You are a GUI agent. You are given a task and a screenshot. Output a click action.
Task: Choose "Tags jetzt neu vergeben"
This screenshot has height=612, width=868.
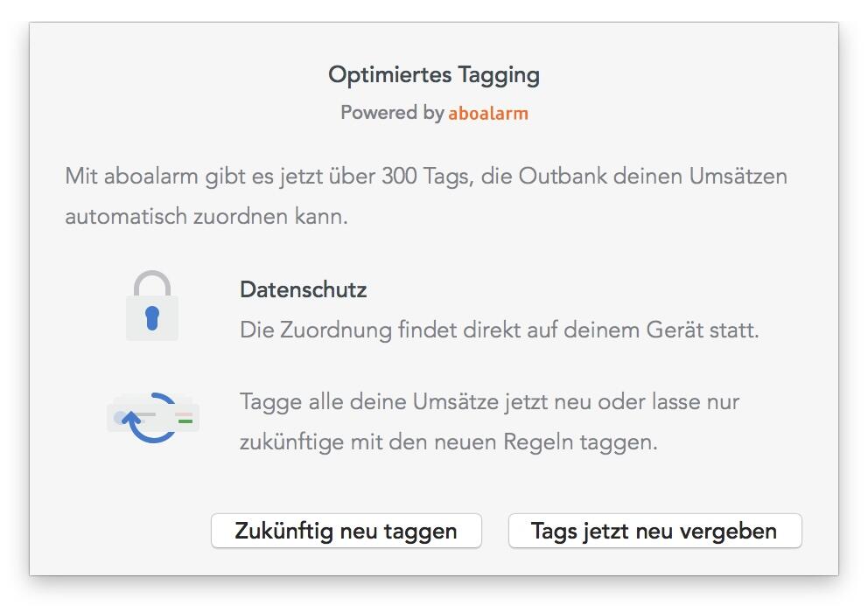(x=654, y=531)
